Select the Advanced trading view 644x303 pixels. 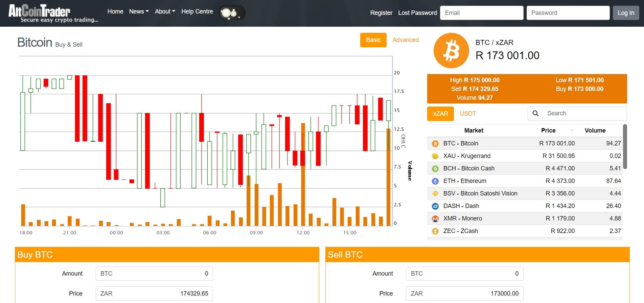pos(406,40)
